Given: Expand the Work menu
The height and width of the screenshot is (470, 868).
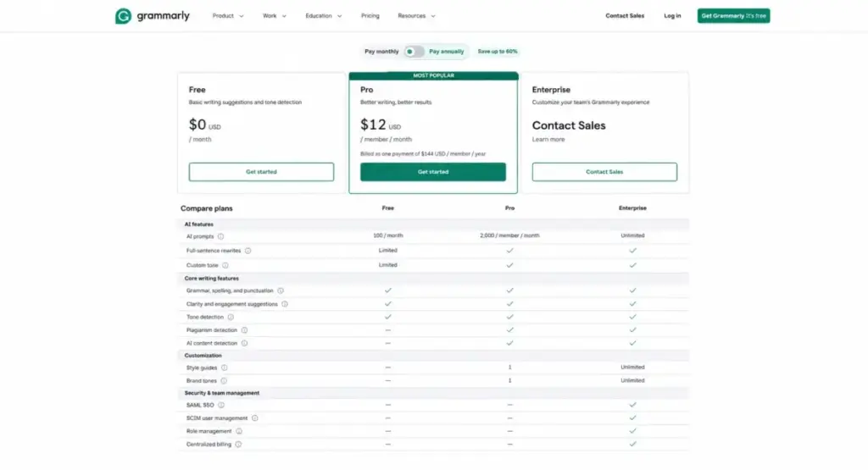Looking at the screenshot, I should (274, 16).
